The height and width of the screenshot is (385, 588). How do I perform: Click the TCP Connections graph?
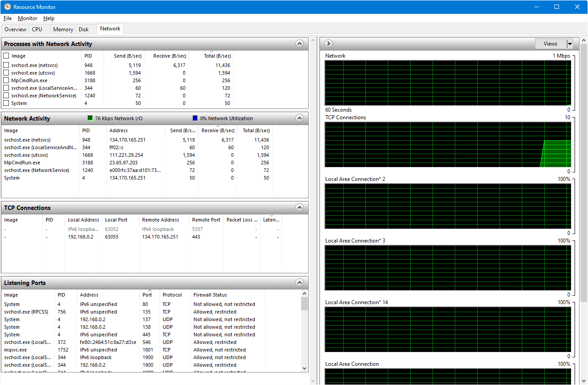[448, 145]
